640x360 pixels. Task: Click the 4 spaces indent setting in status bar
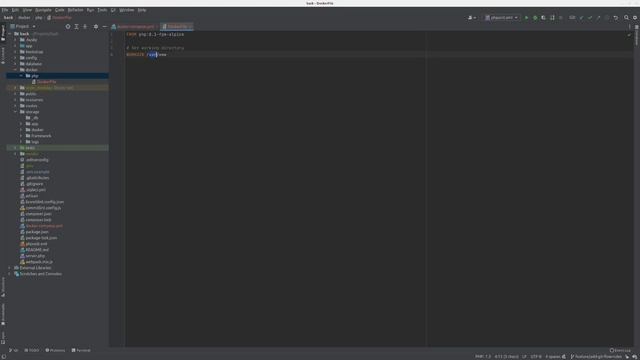pyautogui.click(x=553, y=357)
